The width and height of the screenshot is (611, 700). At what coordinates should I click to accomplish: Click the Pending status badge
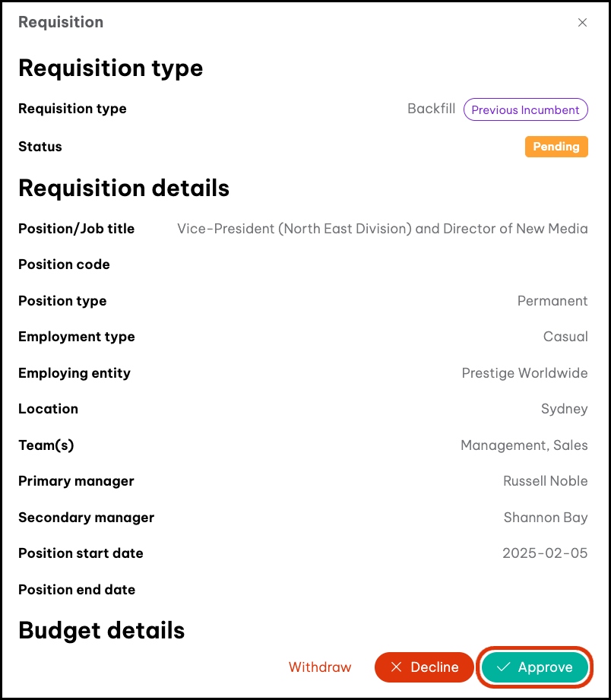556,147
